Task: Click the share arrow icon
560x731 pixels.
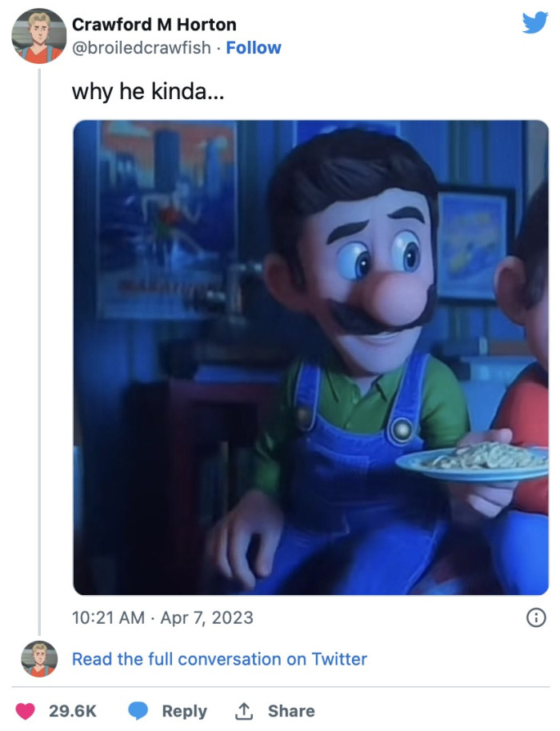Action: [x=243, y=710]
